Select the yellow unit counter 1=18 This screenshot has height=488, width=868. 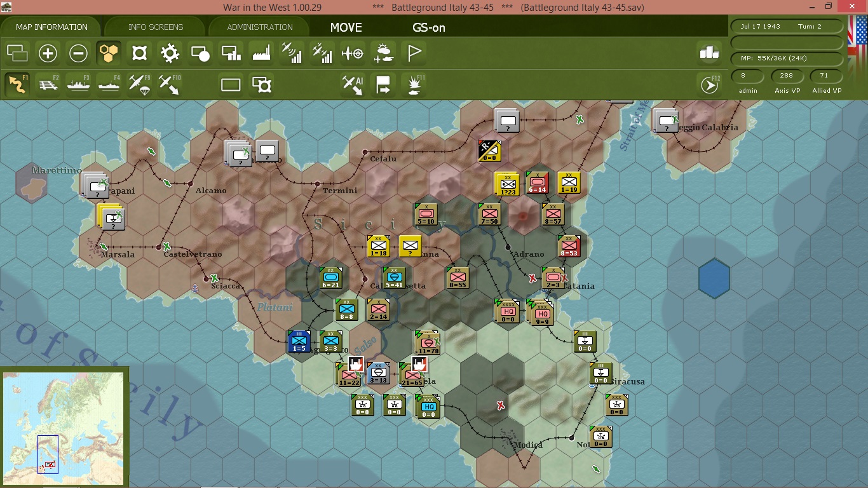point(379,247)
